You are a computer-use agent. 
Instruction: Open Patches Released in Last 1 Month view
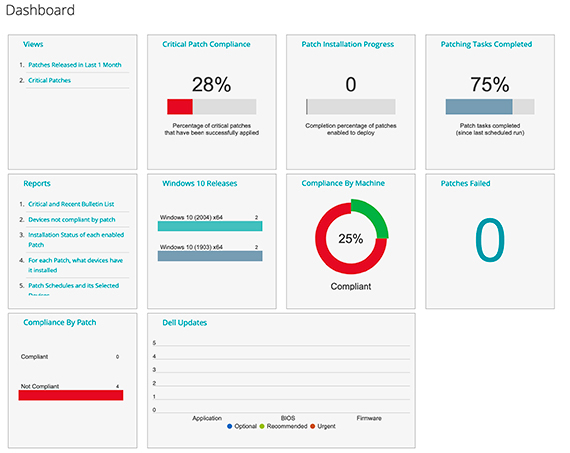tap(75, 65)
